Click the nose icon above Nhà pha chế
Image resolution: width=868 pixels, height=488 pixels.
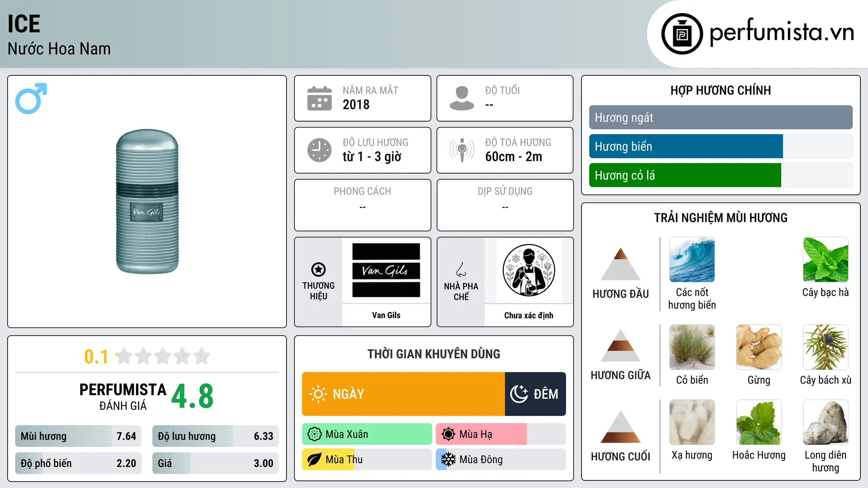pos(461,269)
